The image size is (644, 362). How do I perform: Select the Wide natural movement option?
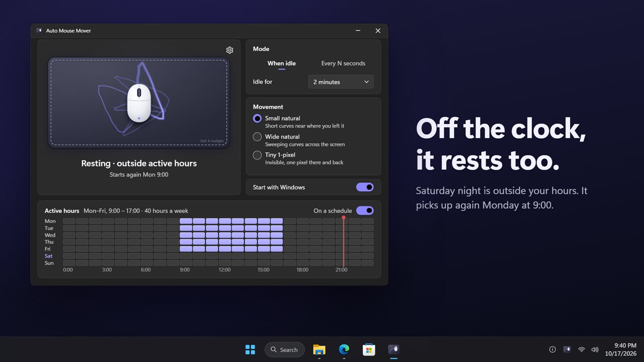(x=257, y=137)
